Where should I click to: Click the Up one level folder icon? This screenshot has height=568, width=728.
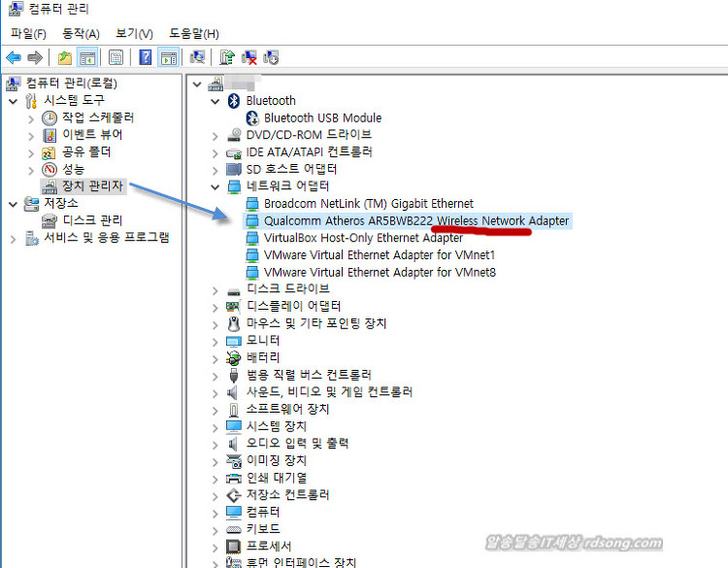point(65,57)
